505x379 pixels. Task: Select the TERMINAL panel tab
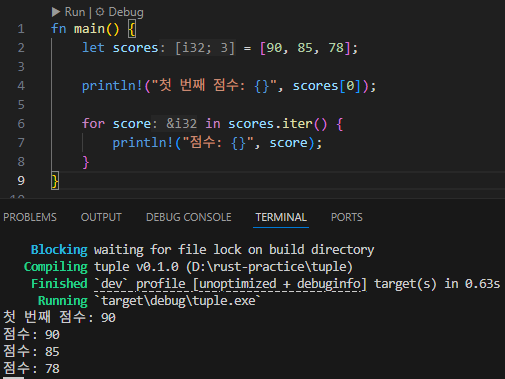click(x=281, y=217)
